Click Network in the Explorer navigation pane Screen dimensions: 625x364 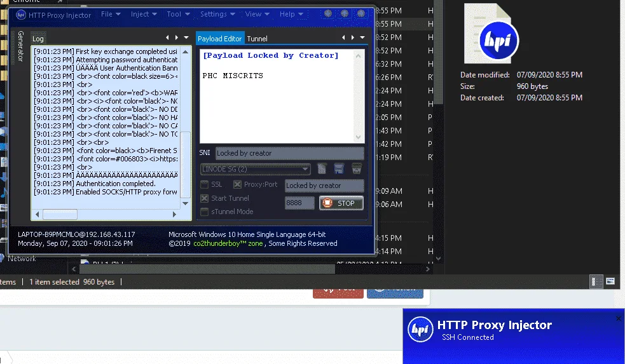[x=22, y=259]
